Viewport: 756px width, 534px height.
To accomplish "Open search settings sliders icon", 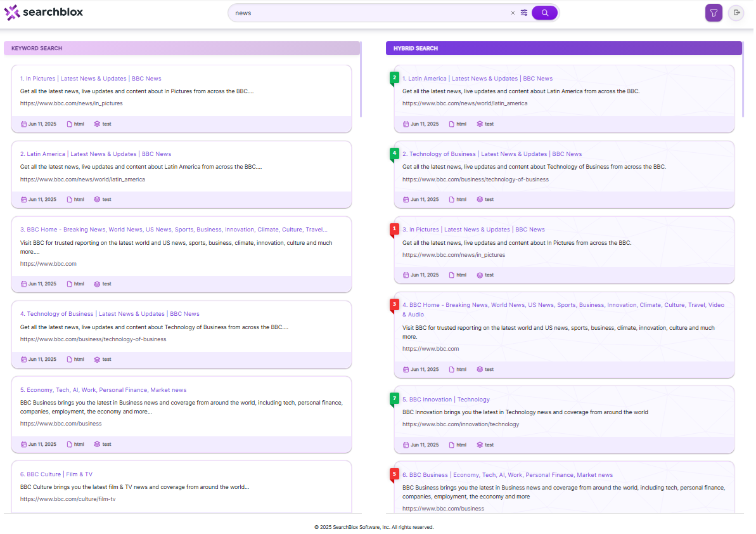I will (x=525, y=13).
